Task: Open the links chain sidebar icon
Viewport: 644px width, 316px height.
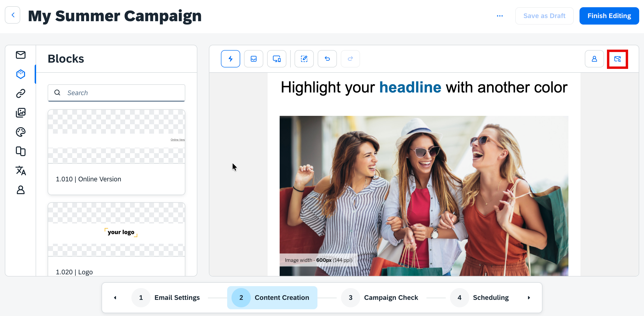Action: [x=20, y=93]
